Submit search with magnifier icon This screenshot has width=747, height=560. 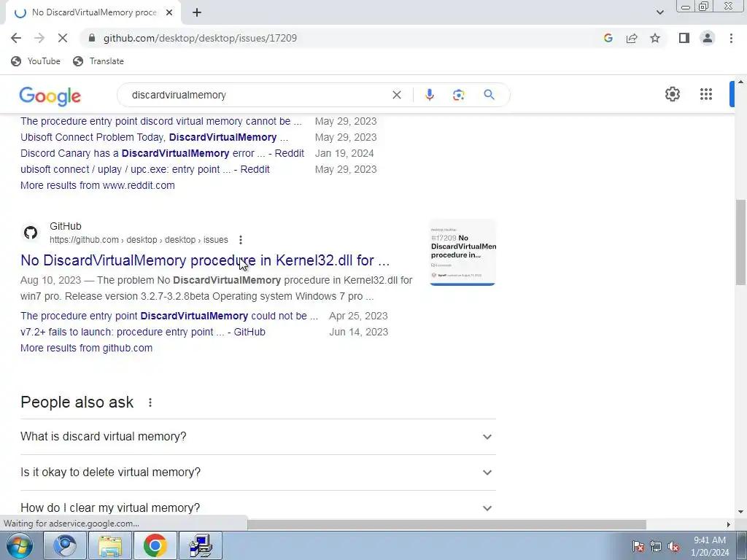(489, 95)
